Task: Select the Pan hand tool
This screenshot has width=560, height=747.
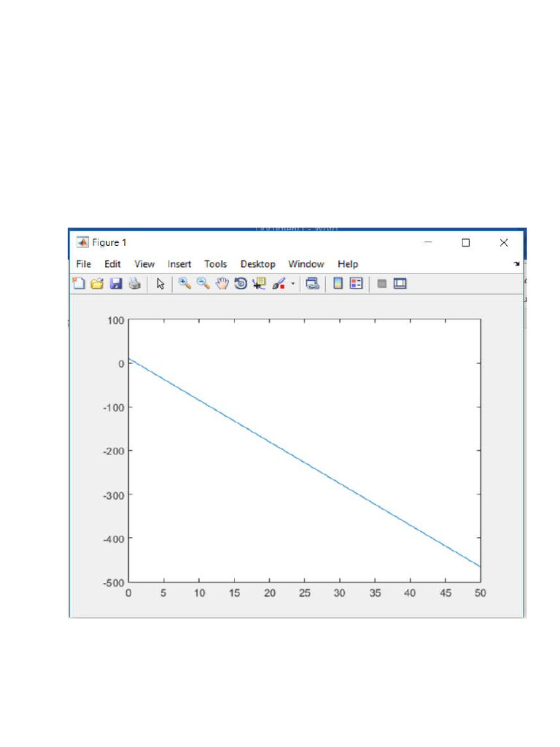Action: 222,284
